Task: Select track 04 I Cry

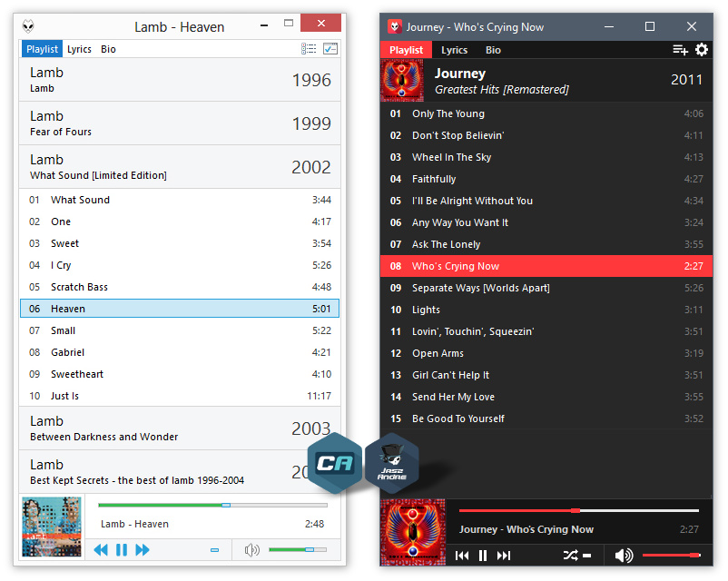Action: click(x=180, y=265)
